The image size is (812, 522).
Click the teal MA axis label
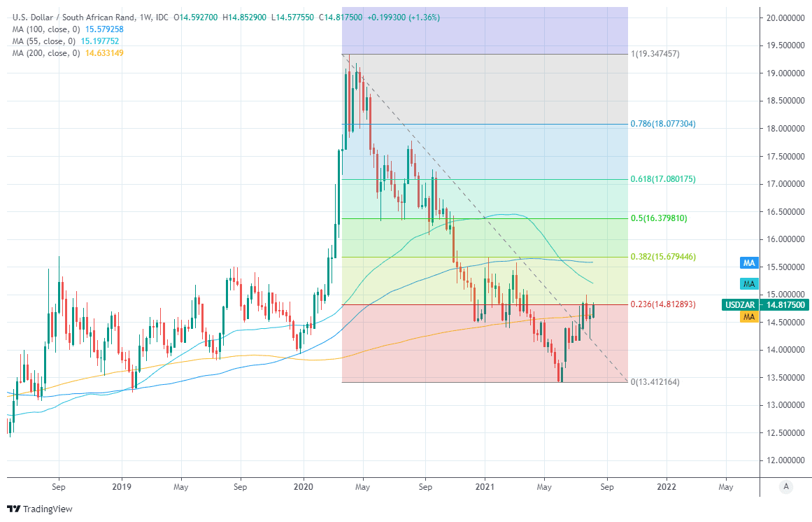point(748,284)
